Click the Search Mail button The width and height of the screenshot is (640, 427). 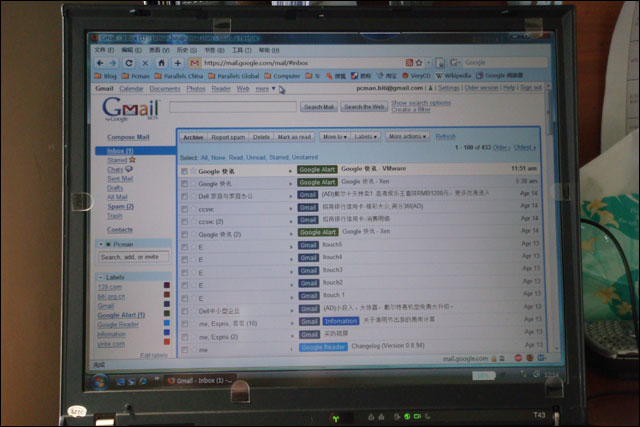point(319,107)
